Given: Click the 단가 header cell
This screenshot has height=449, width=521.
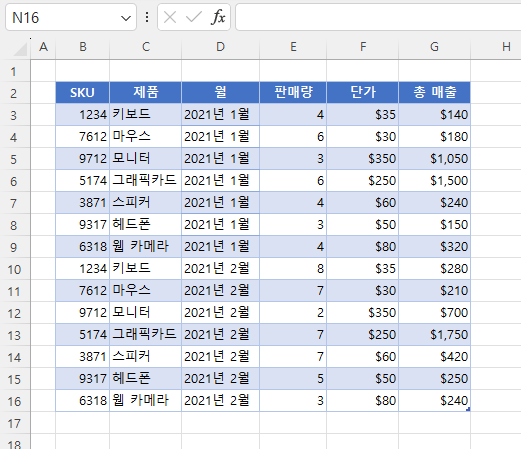Looking at the screenshot, I should click(363, 92).
